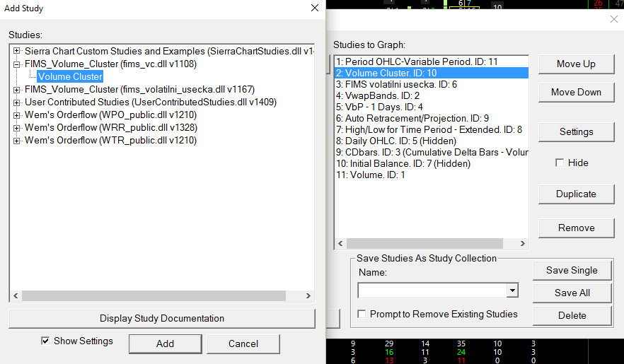Select '5: VbP - 1 Days. ID: 4'
The image size is (624, 364).
432,107
